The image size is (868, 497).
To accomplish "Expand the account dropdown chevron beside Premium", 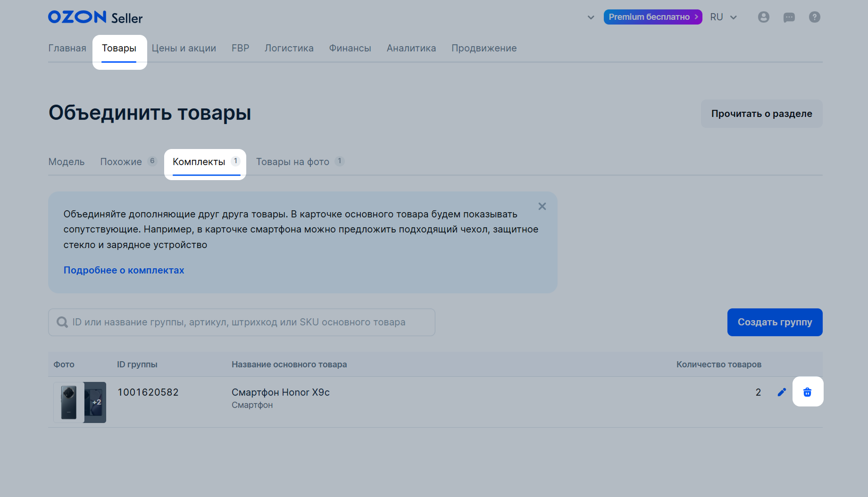I will click(x=591, y=17).
